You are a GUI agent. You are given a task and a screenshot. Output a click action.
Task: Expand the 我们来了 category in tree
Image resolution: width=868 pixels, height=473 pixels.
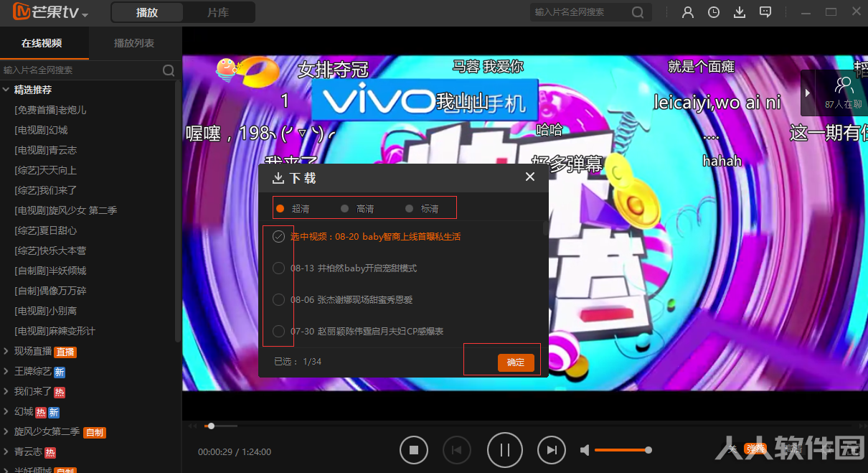point(6,392)
